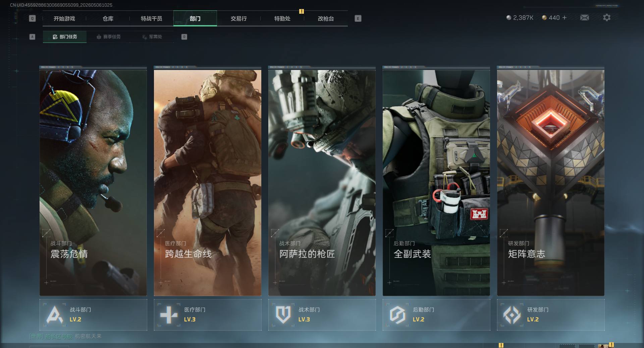Click the 战术部门 shield emblem icon
The image size is (644, 348).
283,315
